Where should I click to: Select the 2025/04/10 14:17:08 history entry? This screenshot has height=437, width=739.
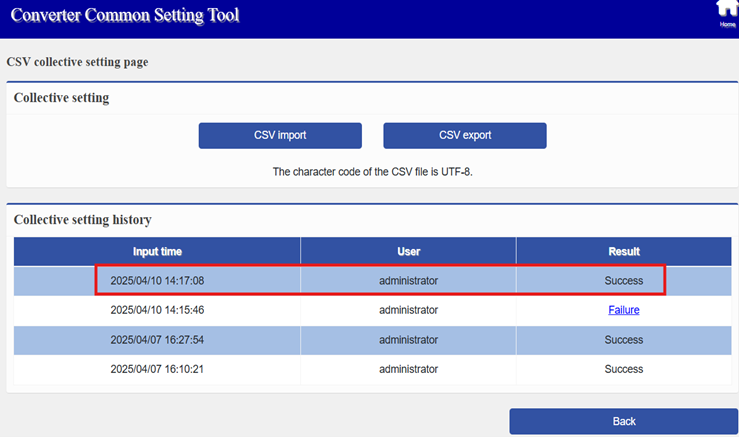[x=158, y=281]
